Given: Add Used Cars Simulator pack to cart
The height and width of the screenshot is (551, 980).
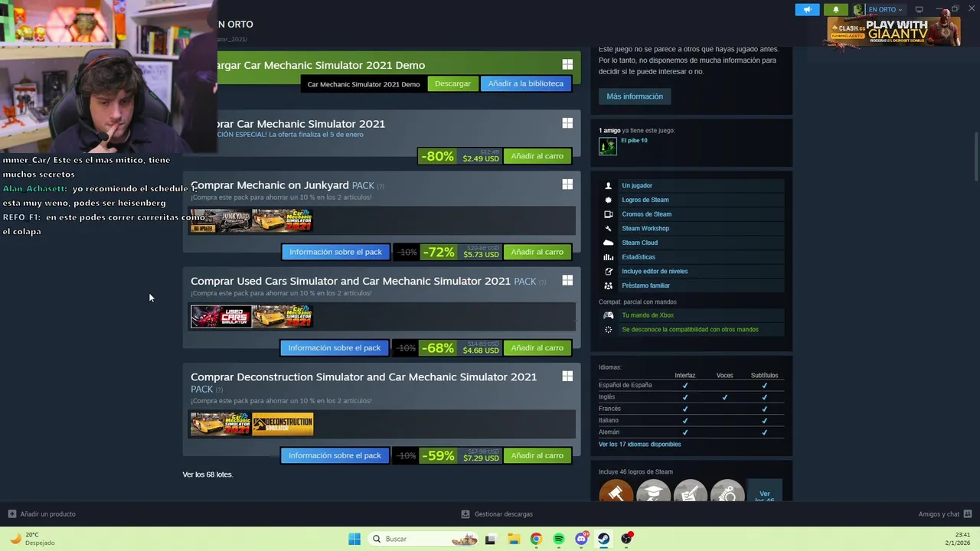Looking at the screenshot, I should (537, 347).
